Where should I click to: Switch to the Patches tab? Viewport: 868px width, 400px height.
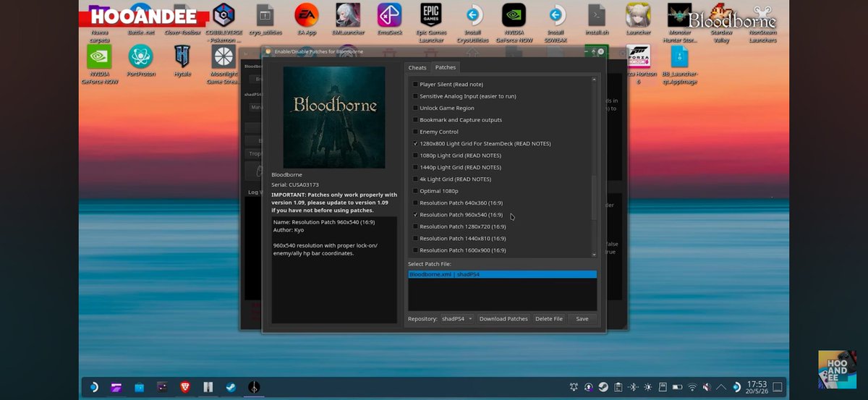(x=446, y=67)
